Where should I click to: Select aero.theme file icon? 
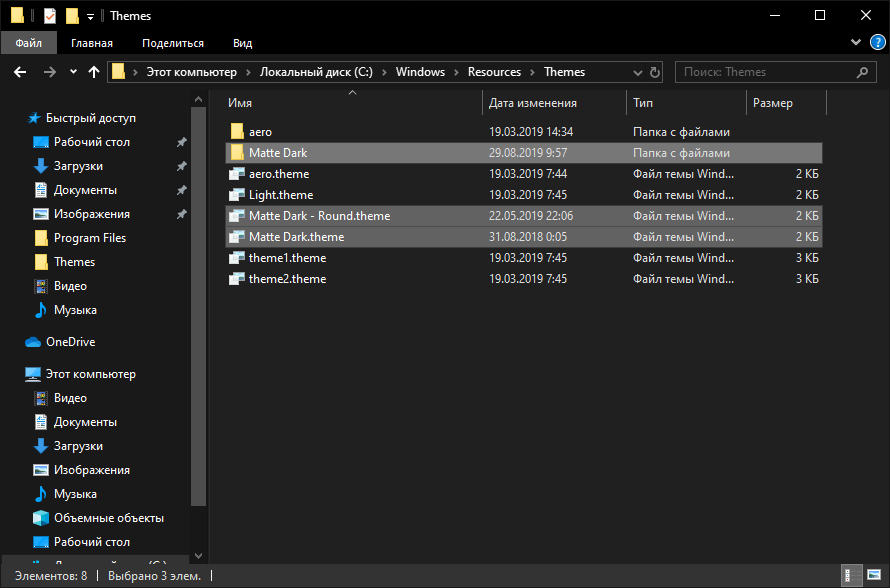[237, 174]
